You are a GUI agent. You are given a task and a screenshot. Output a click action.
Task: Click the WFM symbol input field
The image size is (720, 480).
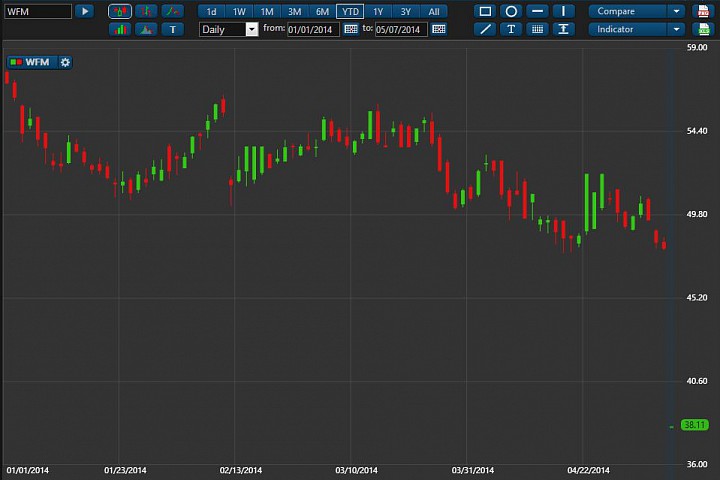pos(38,11)
